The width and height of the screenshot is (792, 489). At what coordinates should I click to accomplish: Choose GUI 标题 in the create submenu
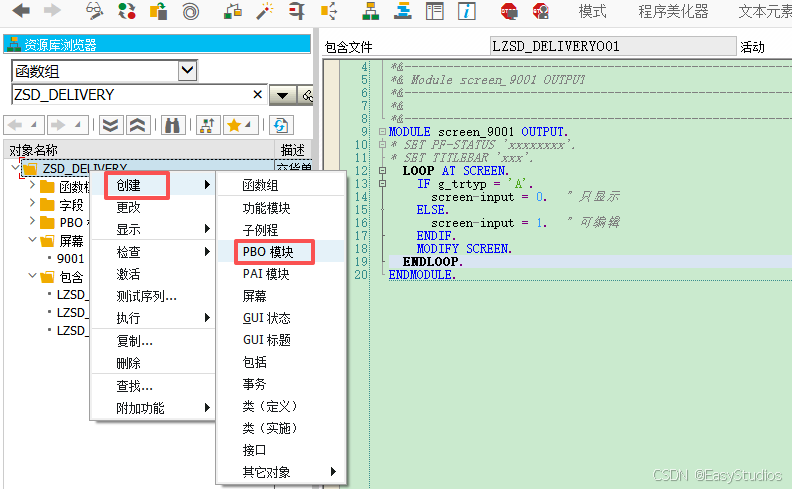[281, 340]
